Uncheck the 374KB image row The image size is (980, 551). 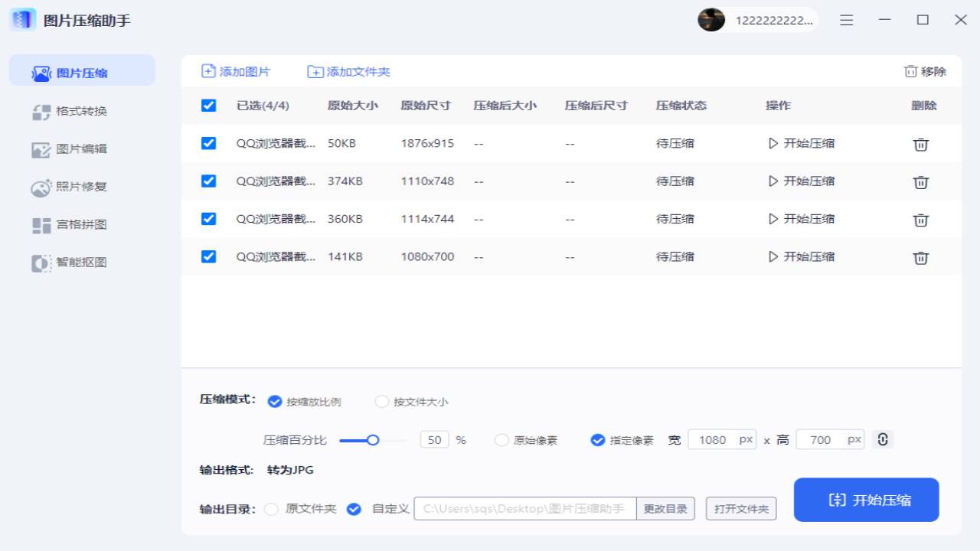click(x=208, y=181)
